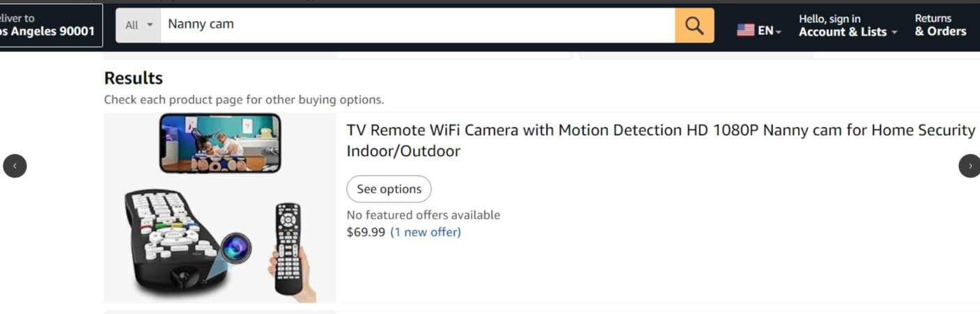The width and height of the screenshot is (980, 314).
Task: Click the $69.99 price
Action: point(366,232)
